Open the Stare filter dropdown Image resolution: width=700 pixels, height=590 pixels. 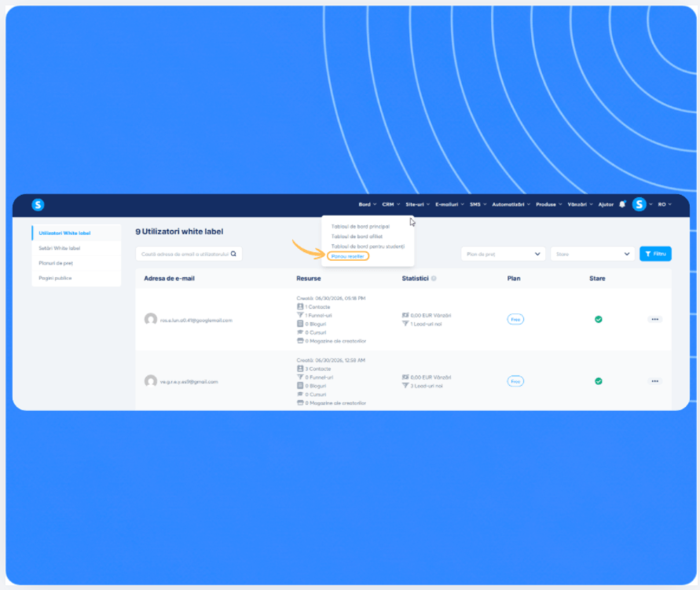click(x=592, y=254)
